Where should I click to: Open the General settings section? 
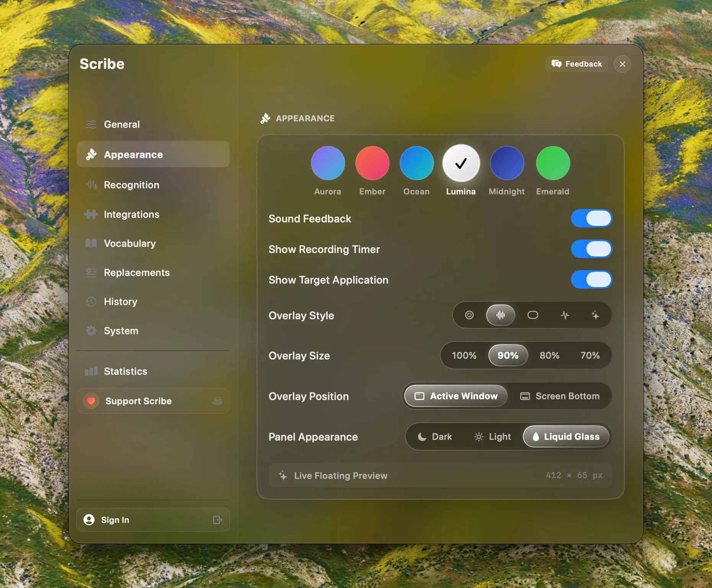tap(153, 124)
